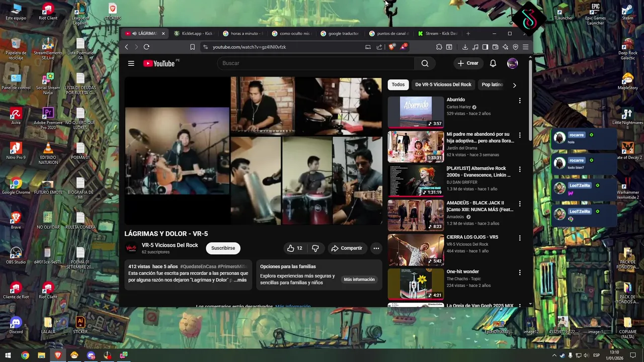Dislike the video with thumbs down
This screenshot has height=362, width=644.
[x=315, y=248]
